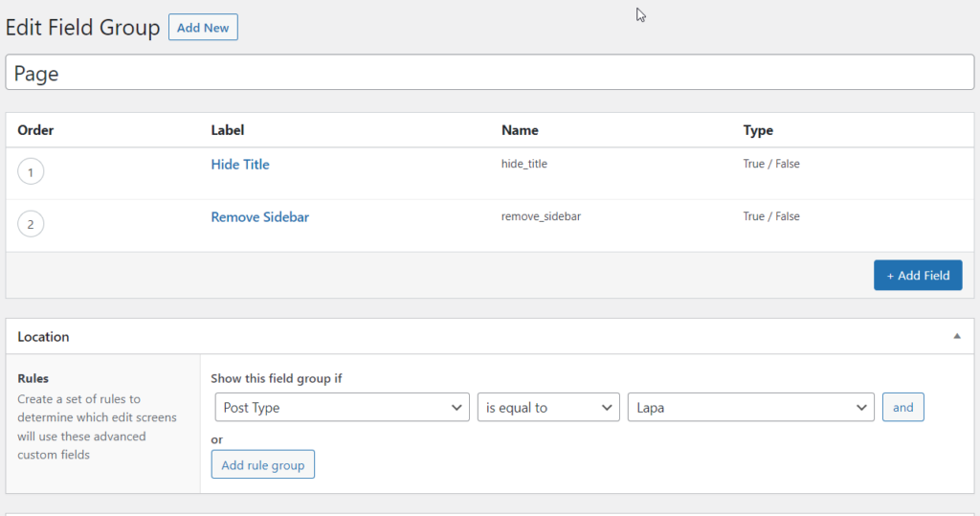Image resolution: width=980 pixels, height=516 pixels.
Task: Click True / False type in Hide Title row
Action: click(771, 164)
